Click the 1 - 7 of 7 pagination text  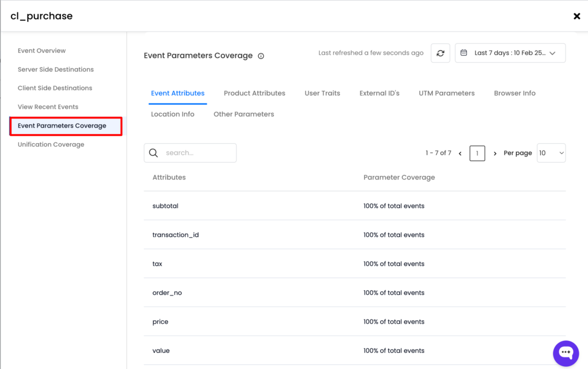[438, 153]
